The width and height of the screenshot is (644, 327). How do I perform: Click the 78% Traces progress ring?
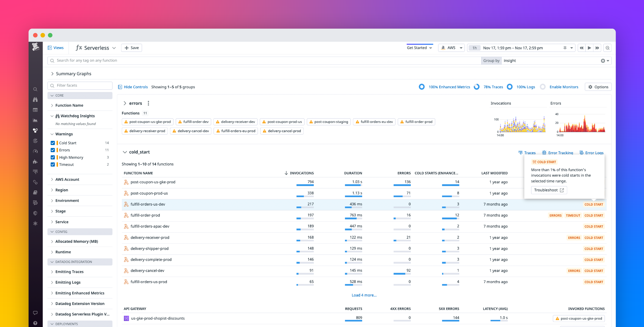(477, 87)
